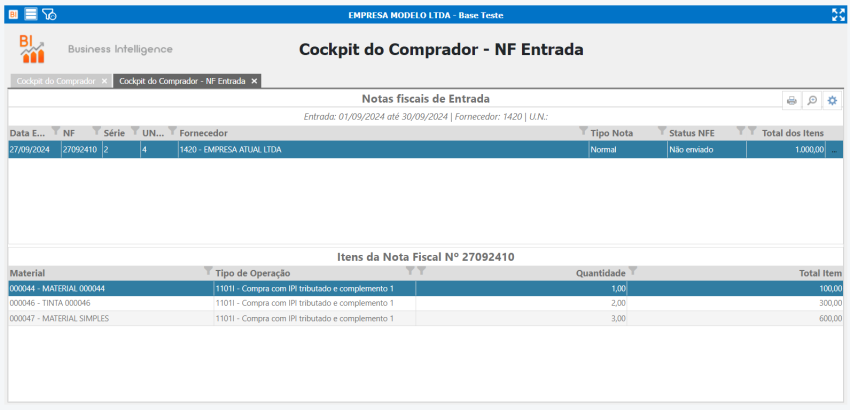Select the 27/09/2024 date cell
The height and width of the screenshot is (410, 850).
35,150
